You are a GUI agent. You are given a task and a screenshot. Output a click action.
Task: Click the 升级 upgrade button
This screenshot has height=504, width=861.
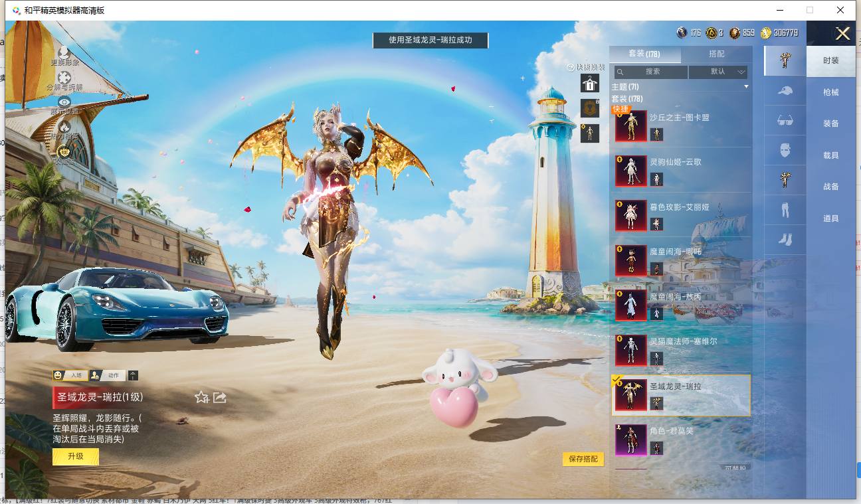pyautogui.click(x=76, y=456)
